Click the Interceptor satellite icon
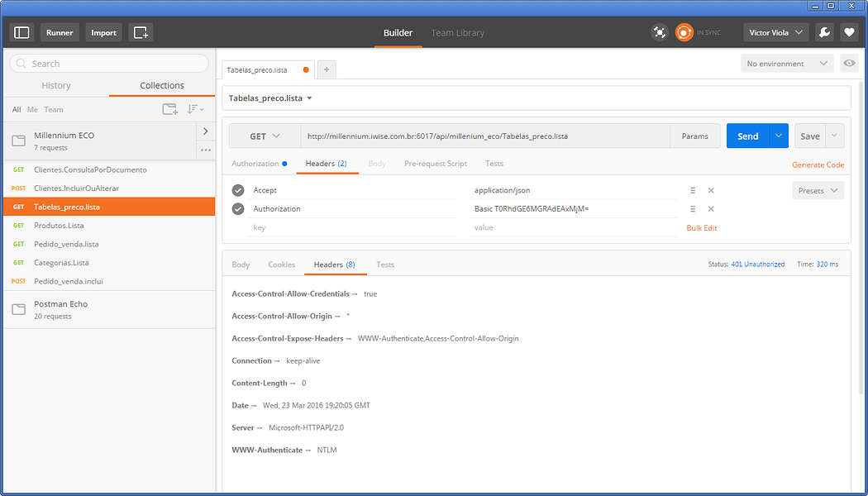 click(660, 32)
